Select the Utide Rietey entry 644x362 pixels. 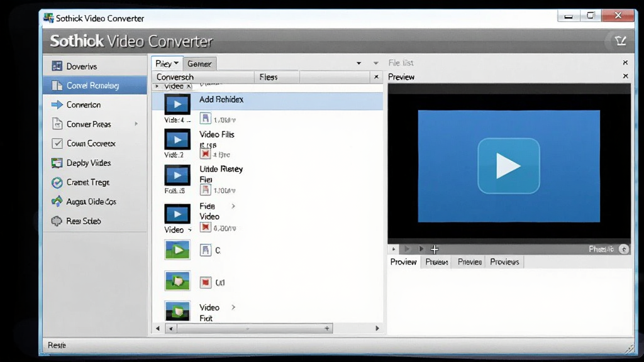pos(221,169)
